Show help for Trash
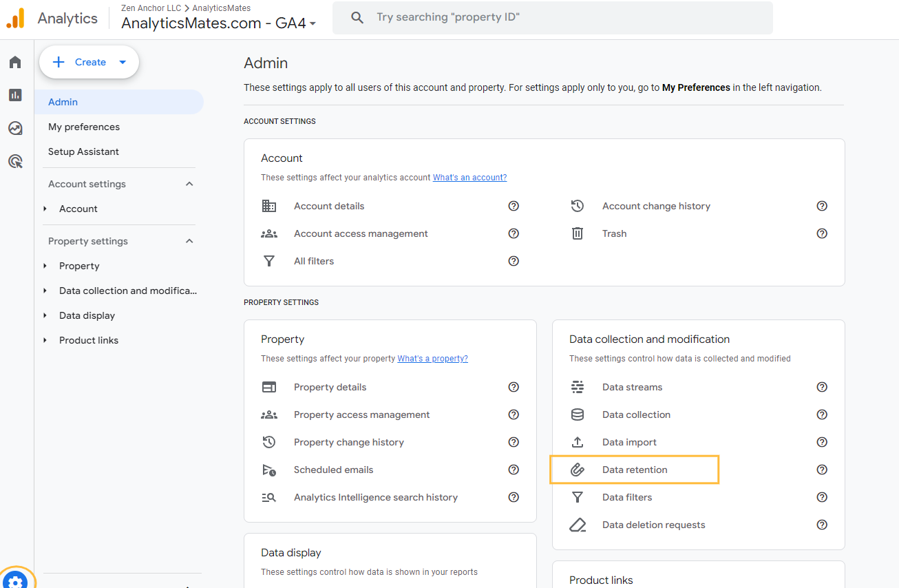Viewport: 899px width, 588px height. click(x=822, y=233)
